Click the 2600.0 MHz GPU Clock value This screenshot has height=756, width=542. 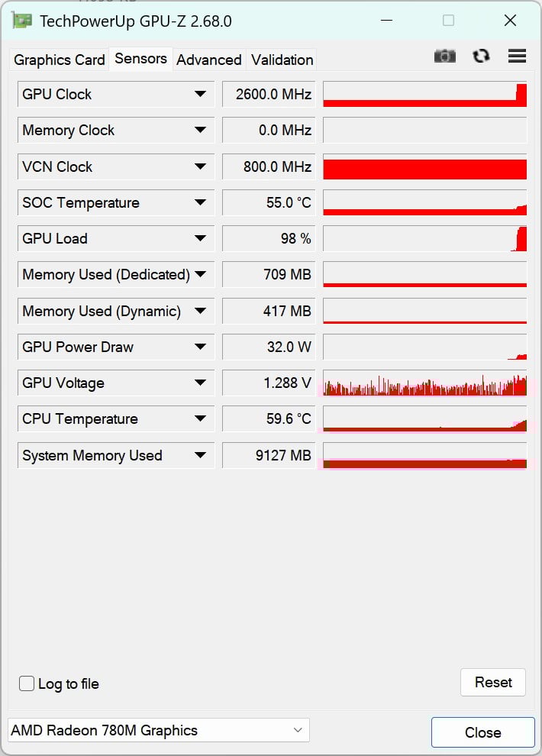tap(269, 94)
